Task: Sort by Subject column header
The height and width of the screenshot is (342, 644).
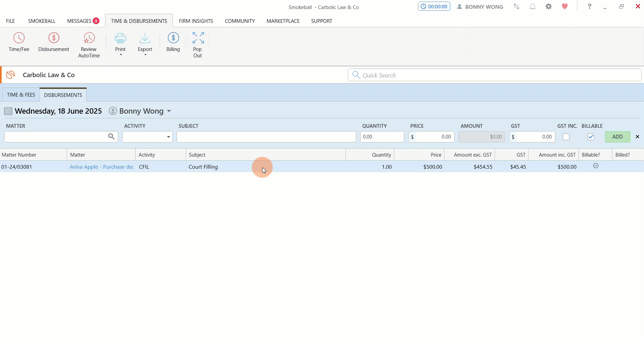Action: coord(266,155)
